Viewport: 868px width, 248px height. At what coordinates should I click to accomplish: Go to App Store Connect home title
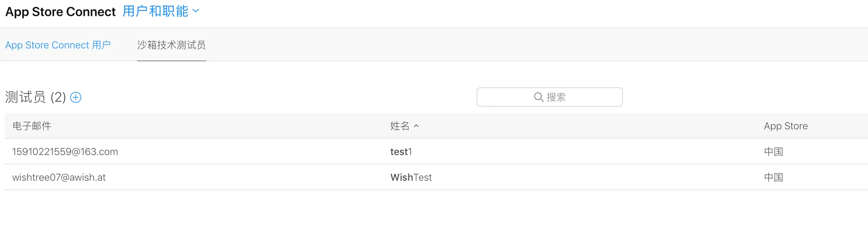point(60,12)
